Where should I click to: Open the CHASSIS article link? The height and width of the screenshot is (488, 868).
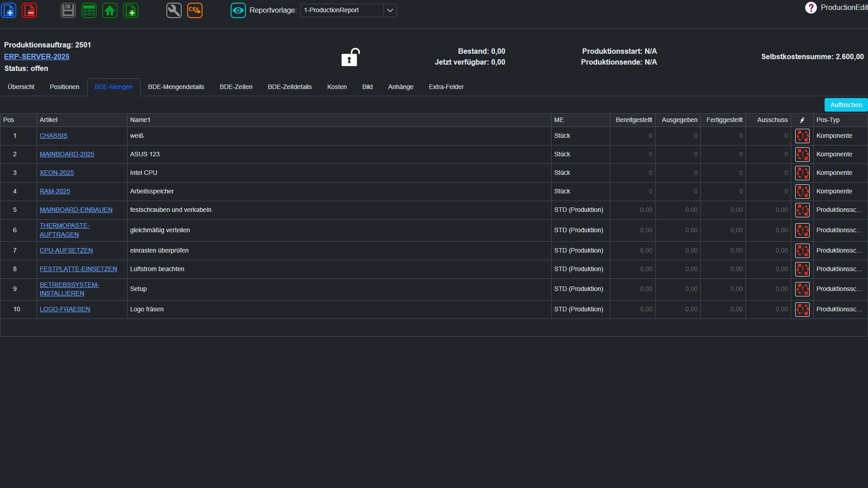click(x=53, y=136)
